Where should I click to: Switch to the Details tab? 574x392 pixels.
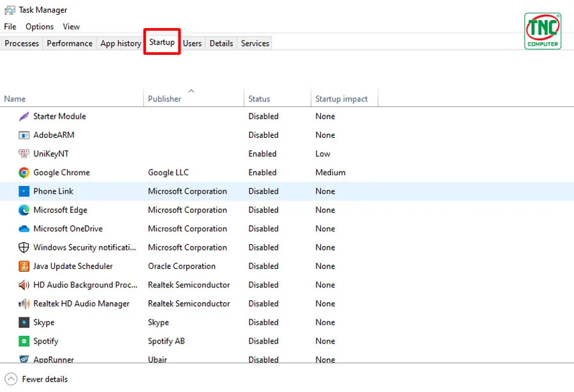(221, 43)
